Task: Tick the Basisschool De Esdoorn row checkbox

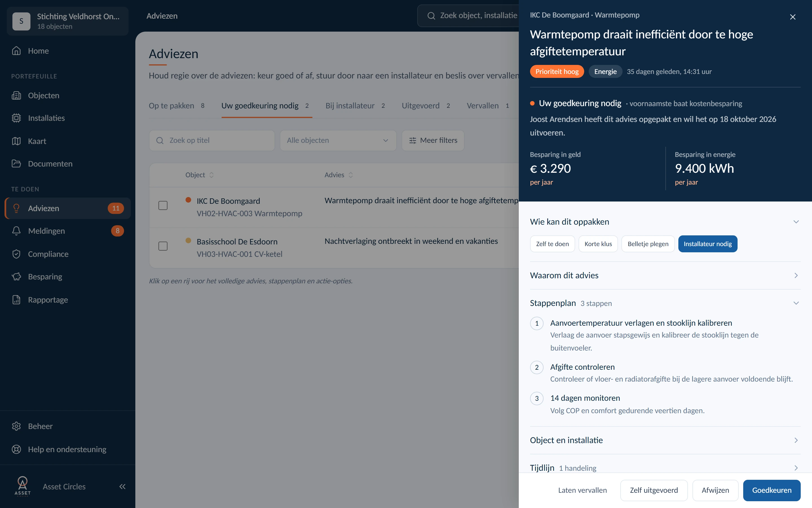Action: [x=163, y=246]
